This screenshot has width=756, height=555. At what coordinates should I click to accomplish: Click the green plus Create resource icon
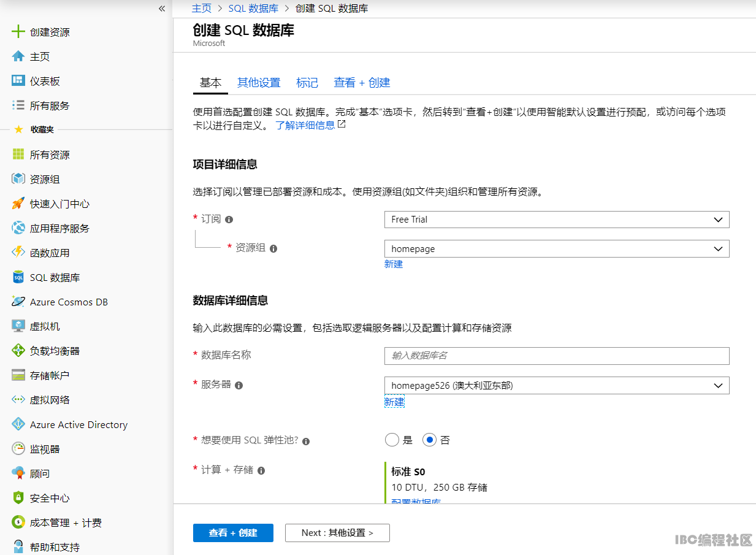[x=18, y=32]
